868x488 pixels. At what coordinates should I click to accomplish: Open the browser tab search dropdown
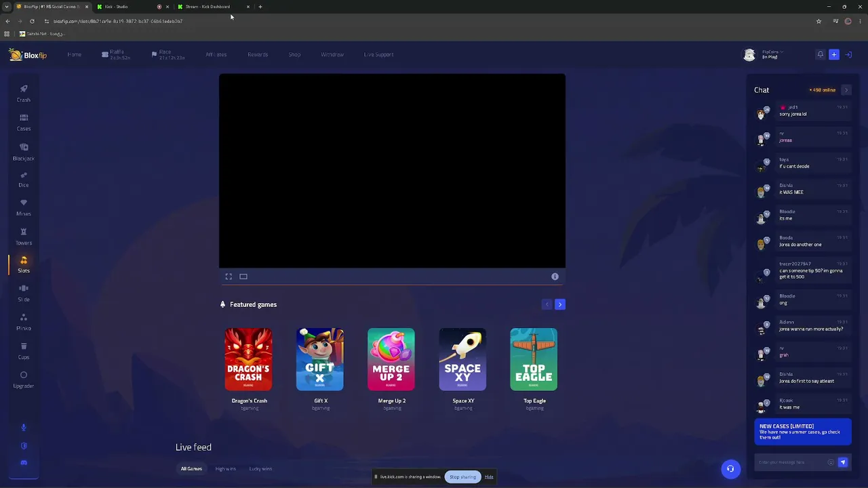coord(7,7)
